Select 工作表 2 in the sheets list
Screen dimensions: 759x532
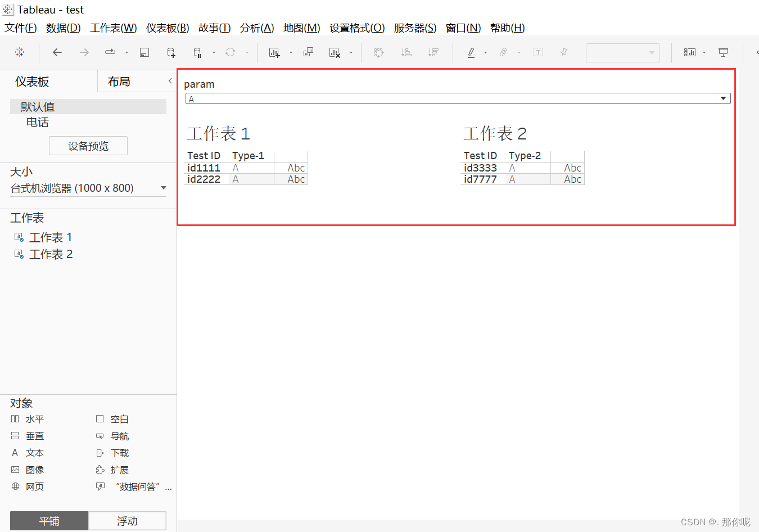[51, 254]
